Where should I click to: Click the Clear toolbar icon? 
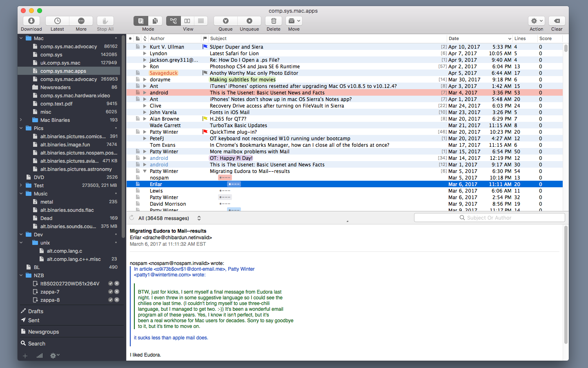pyautogui.click(x=557, y=21)
